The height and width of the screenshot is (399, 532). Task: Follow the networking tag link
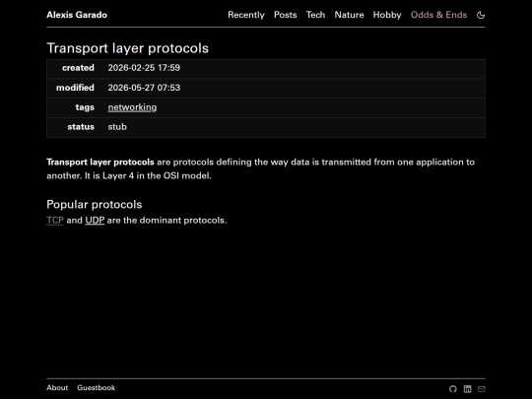(x=132, y=107)
